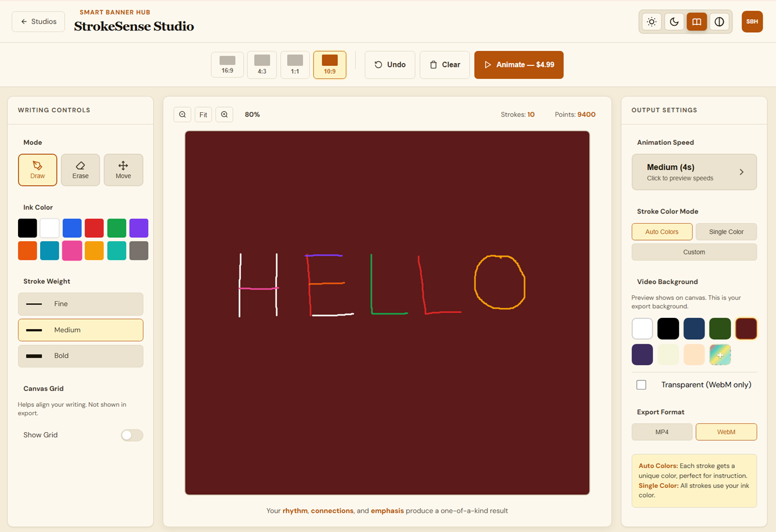Select the 16:9 aspect ratio
Image resolution: width=776 pixels, height=532 pixels.
pos(227,65)
